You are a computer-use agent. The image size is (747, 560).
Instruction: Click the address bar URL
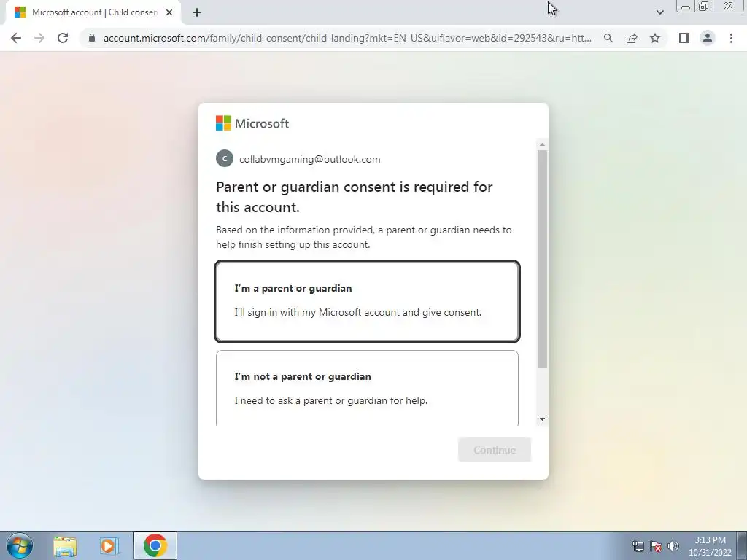tap(347, 38)
